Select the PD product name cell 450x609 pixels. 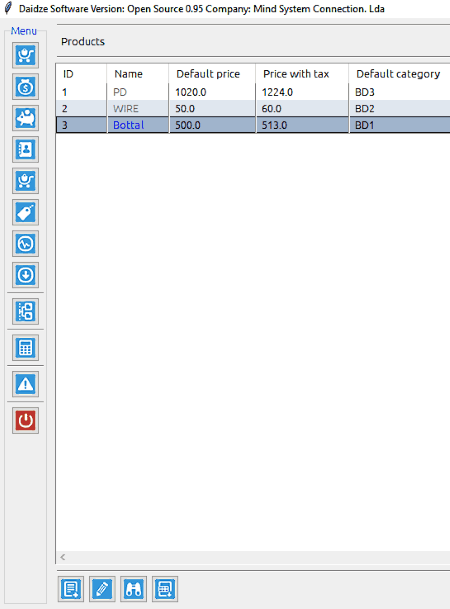tap(138, 92)
